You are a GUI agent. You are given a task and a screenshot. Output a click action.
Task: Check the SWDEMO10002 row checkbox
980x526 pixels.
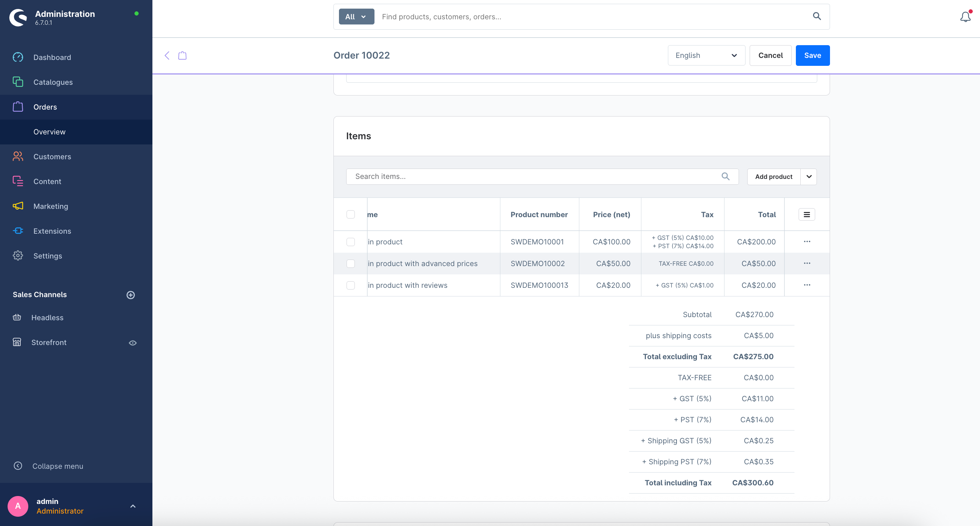click(x=351, y=264)
